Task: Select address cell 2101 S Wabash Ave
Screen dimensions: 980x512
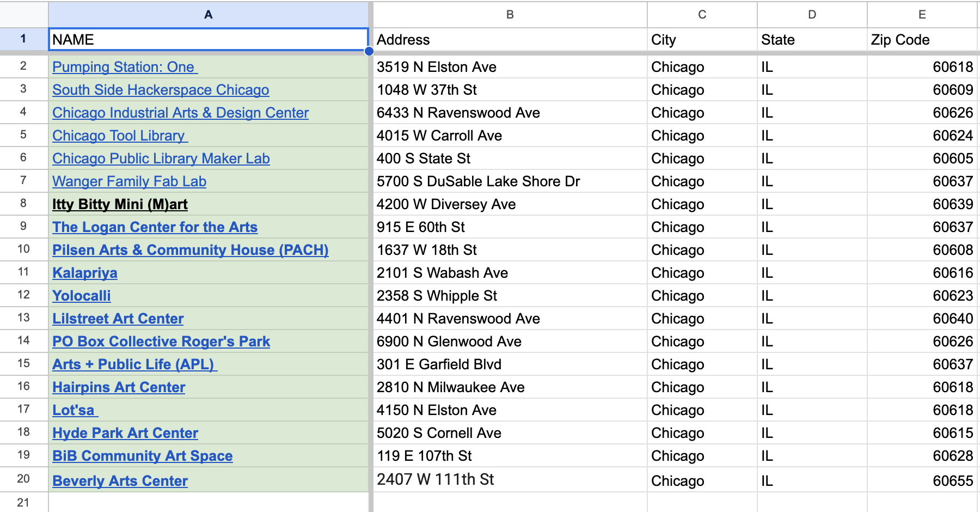Action: [x=510, y=273]
